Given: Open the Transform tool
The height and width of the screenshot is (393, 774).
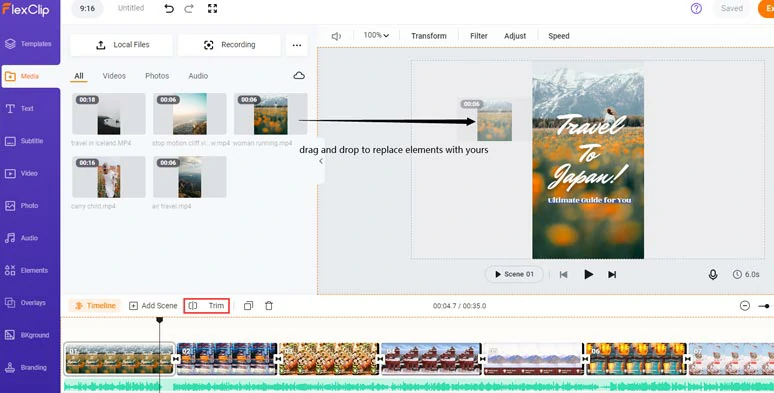Looking at the screenshot, I should tap(428, 36).
